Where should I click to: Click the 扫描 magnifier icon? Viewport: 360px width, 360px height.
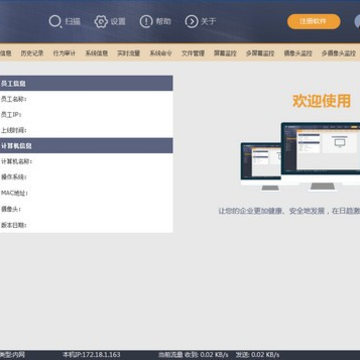pos(55,22)
